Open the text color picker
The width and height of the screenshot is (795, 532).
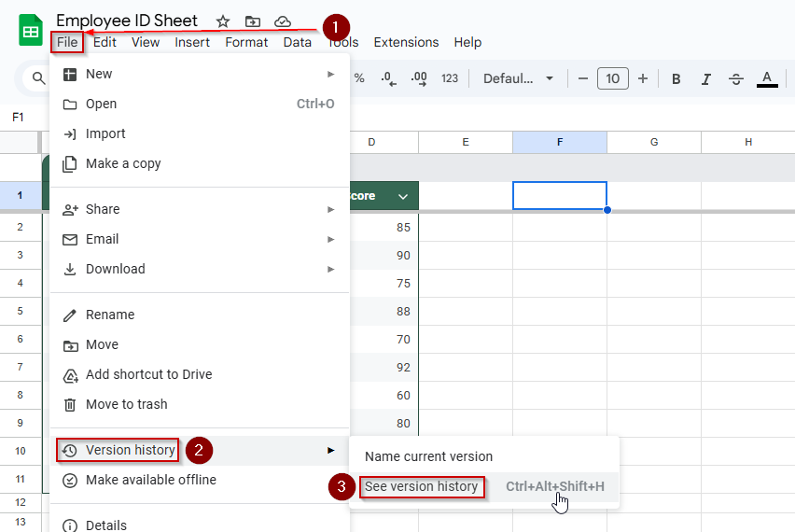tap(767, 79)
